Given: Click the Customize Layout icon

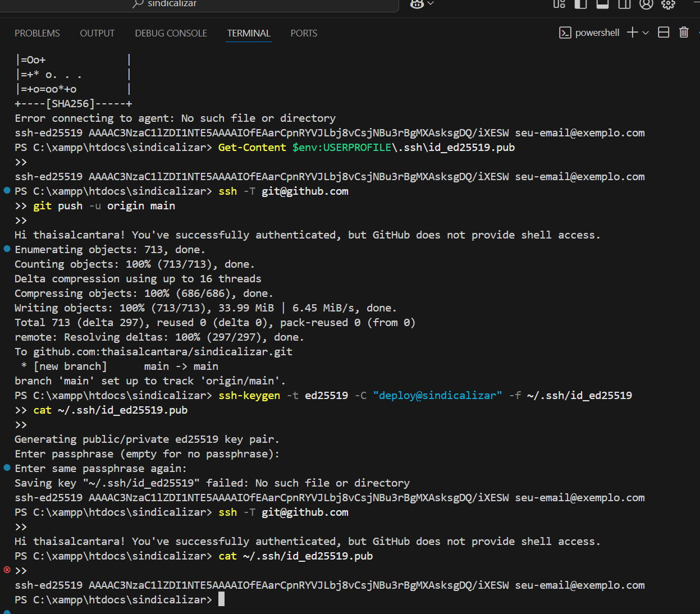Looking at the screenshot, I should [x=559, y=4].
